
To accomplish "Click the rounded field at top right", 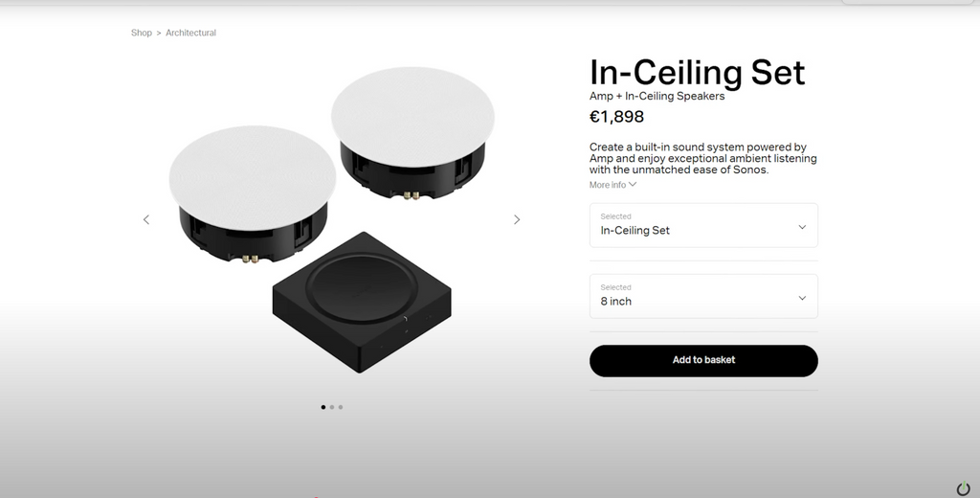I will (x=907, y=3).
